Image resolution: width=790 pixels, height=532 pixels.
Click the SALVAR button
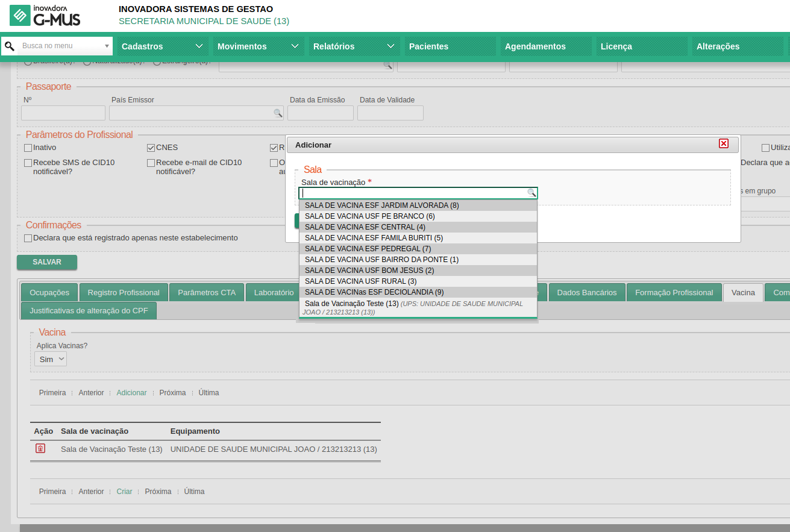(x=47, y=262)
